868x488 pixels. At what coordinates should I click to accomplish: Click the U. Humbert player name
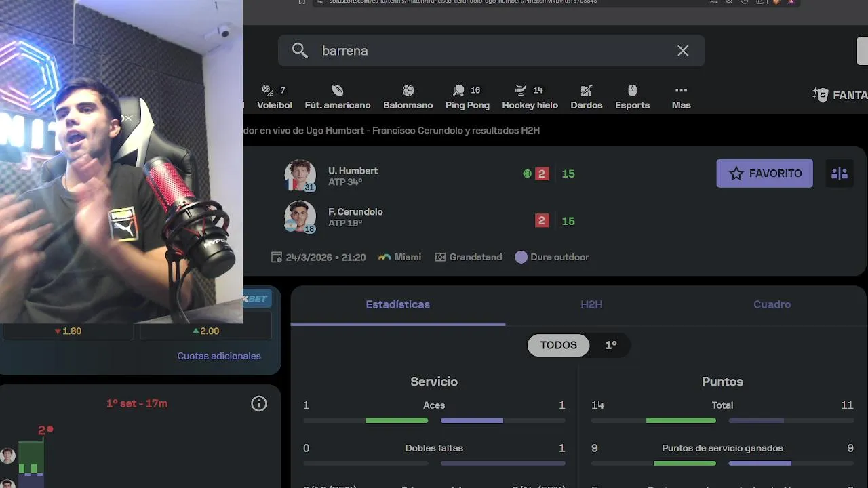tap(353, 171)
